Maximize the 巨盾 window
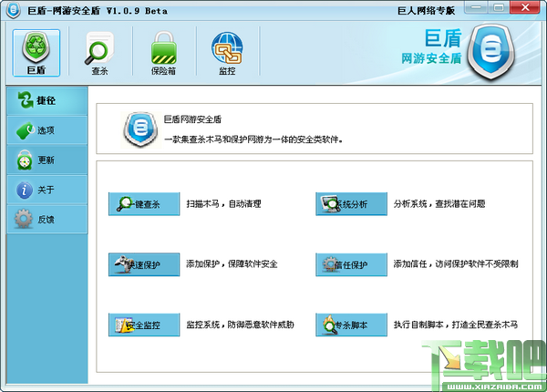This screenshot has width=547, height=392. coord(499,7)
